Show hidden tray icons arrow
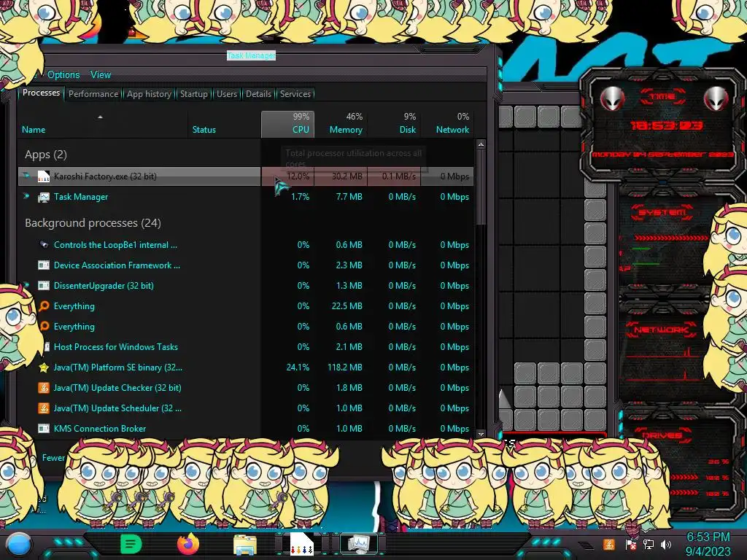The image size is (747, 560). pos(586,545)
